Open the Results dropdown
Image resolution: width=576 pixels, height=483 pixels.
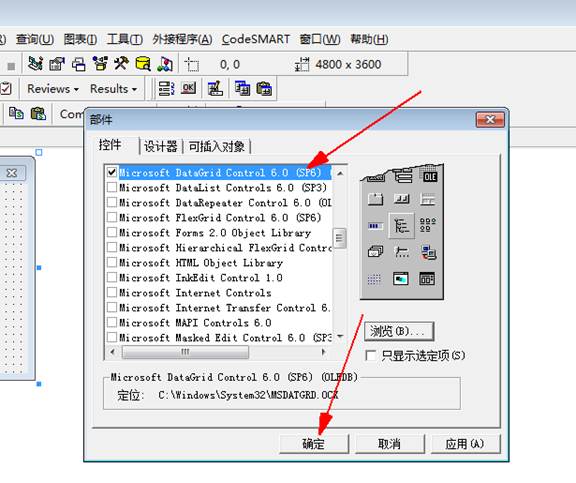point(114,89)
